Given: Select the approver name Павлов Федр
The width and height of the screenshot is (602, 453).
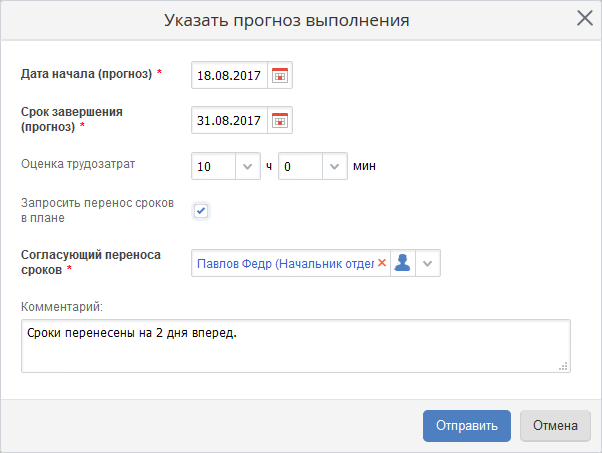Looking at the screenshot, I should 284,263.
